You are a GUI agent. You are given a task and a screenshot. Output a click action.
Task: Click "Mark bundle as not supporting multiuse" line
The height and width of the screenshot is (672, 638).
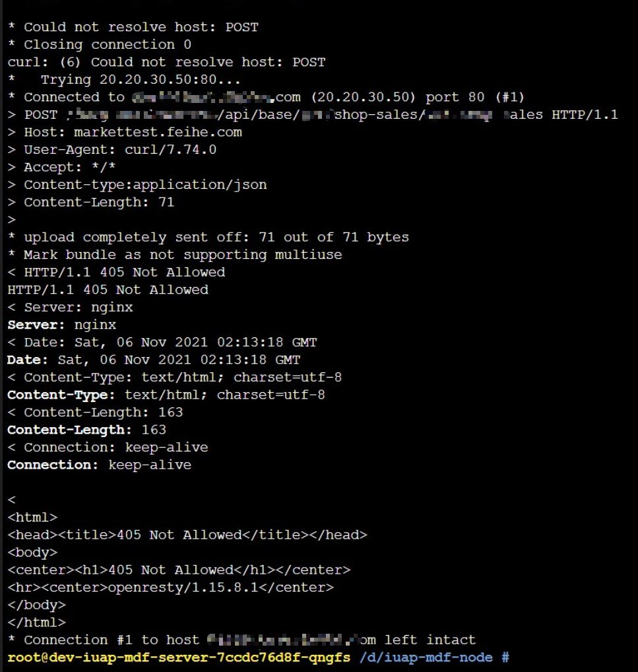[x=183, y=255]
